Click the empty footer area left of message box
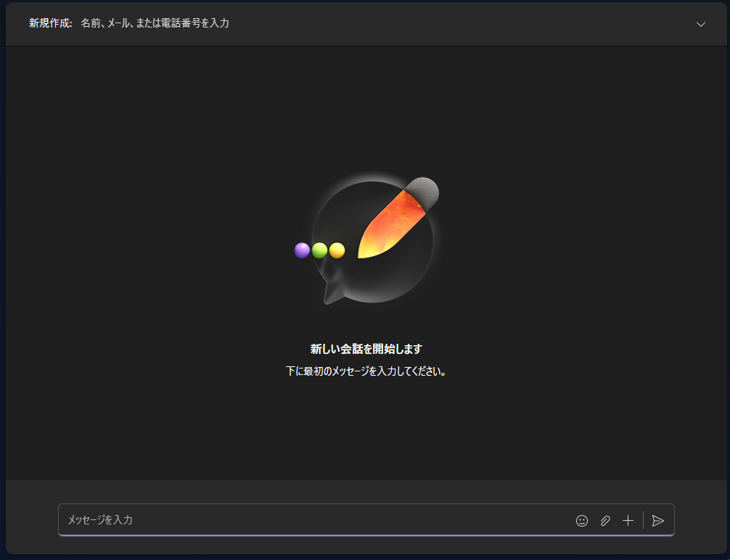 [30, 519]
